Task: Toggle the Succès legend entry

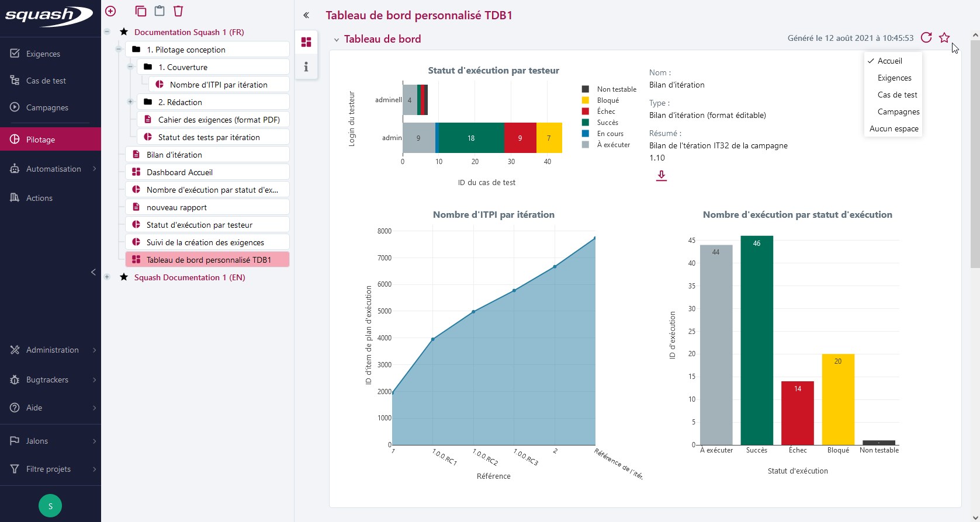Action: point(607,123)
